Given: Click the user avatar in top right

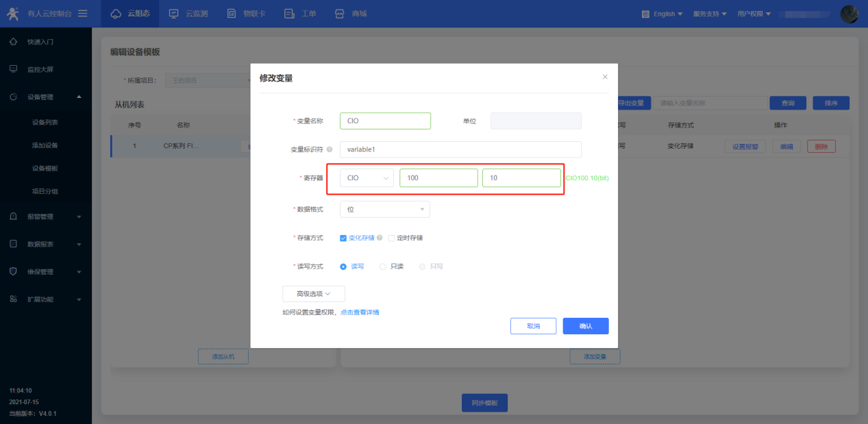Looking at the screenshot, I should [849, 14].
